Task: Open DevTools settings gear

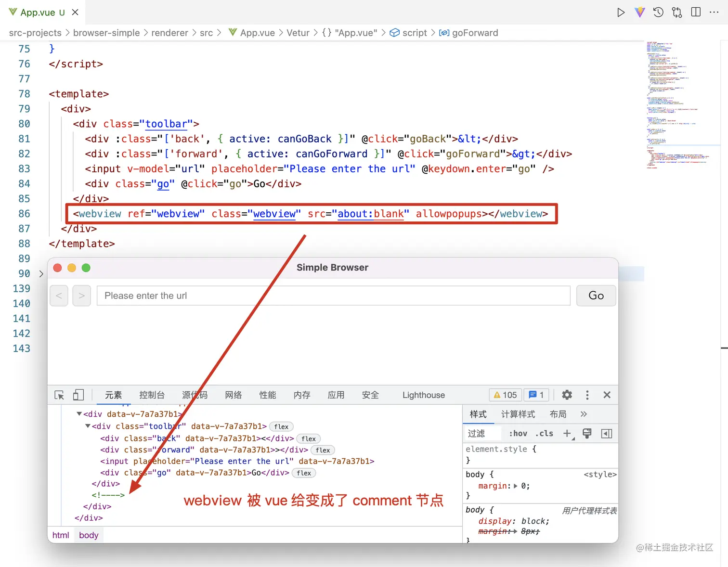Action: click(x=567, y=395)
